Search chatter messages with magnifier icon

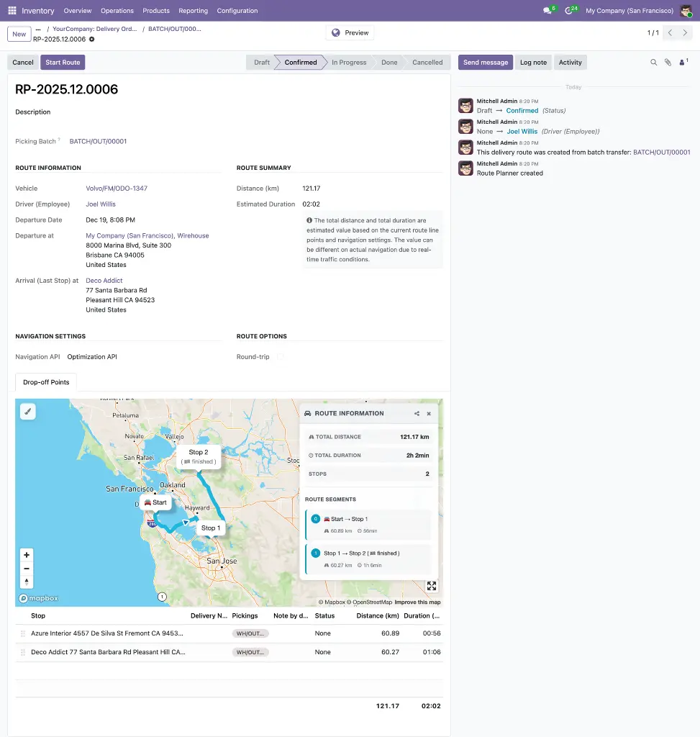(653, 62)
